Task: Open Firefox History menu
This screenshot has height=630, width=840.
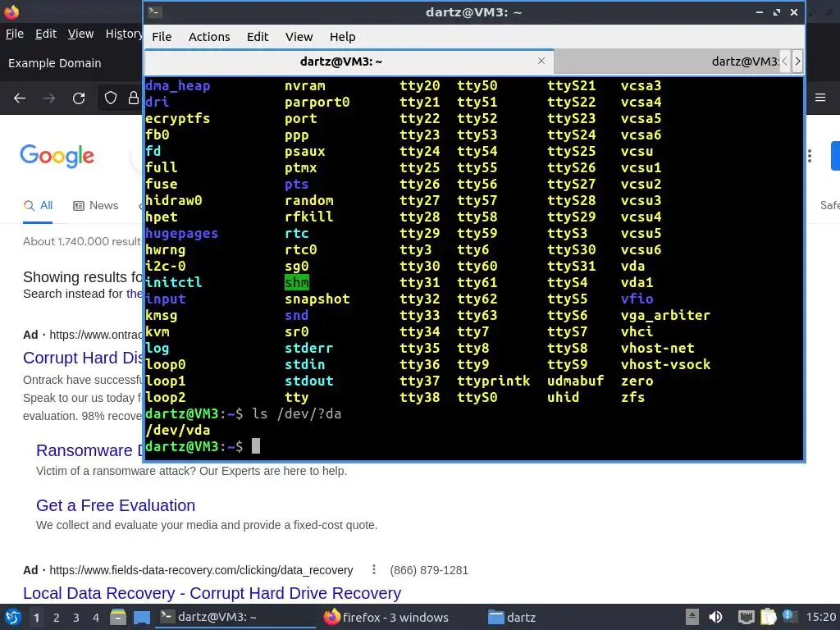Action: [x=124, y=34]
